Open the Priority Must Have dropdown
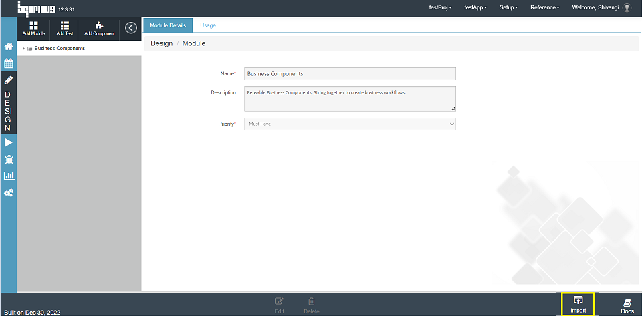 (x=350, y=124)
